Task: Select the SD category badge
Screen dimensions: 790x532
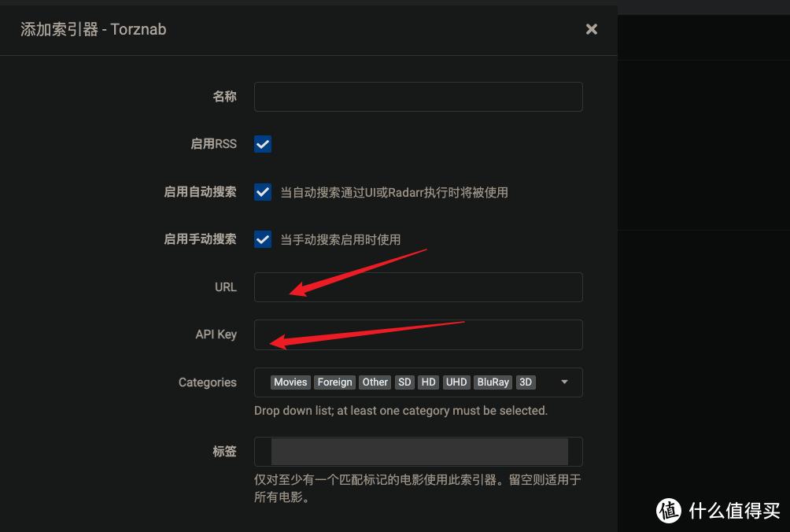Action: pos(404,382)
